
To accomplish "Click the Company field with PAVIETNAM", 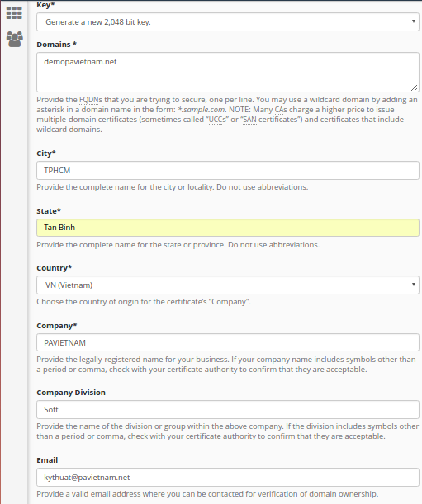I will pyautogui.click(x=228, y=342).
